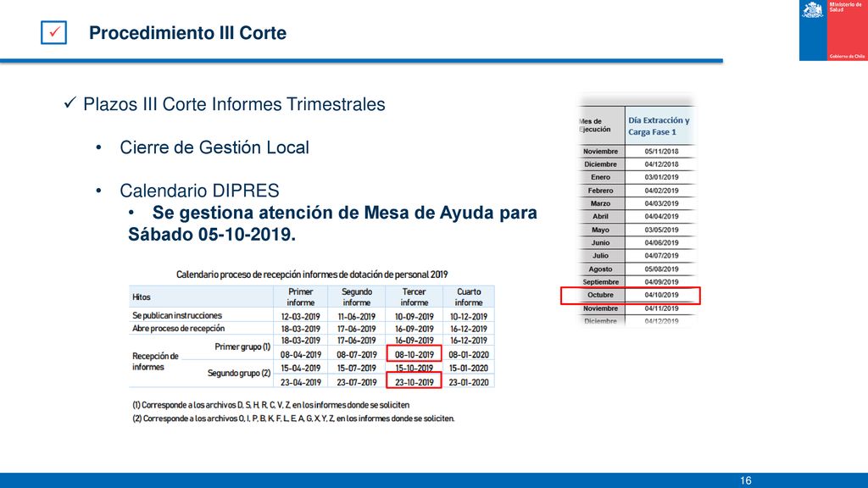Click the 'Febrero' month cell
This screenshot has width=868, height=488.
click(601, 191)
